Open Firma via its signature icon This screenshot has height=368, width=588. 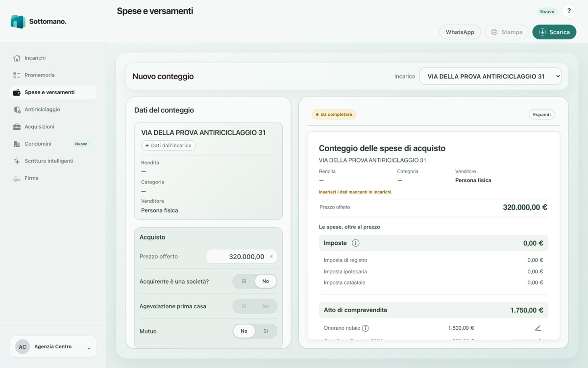pyautogui.click(x=17, y=178)
